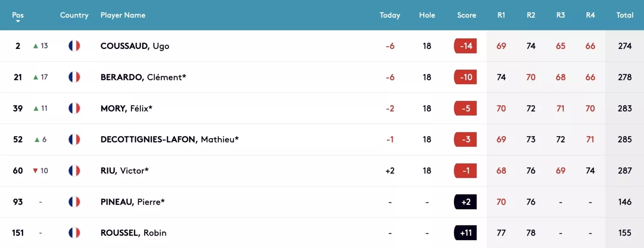644x248 pixels.
Task: Click the French flag beside BERARDO, Clément
Action: tap(74, 77)
